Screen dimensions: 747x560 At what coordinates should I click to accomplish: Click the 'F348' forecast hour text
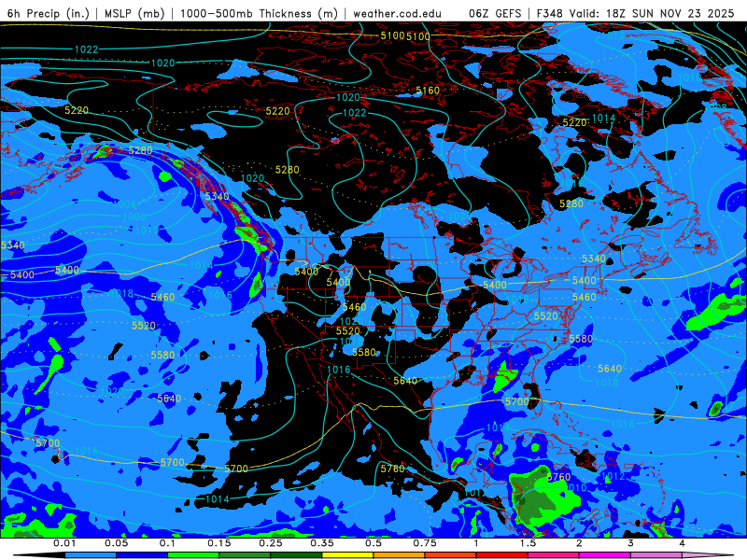[x=552, y=13]
